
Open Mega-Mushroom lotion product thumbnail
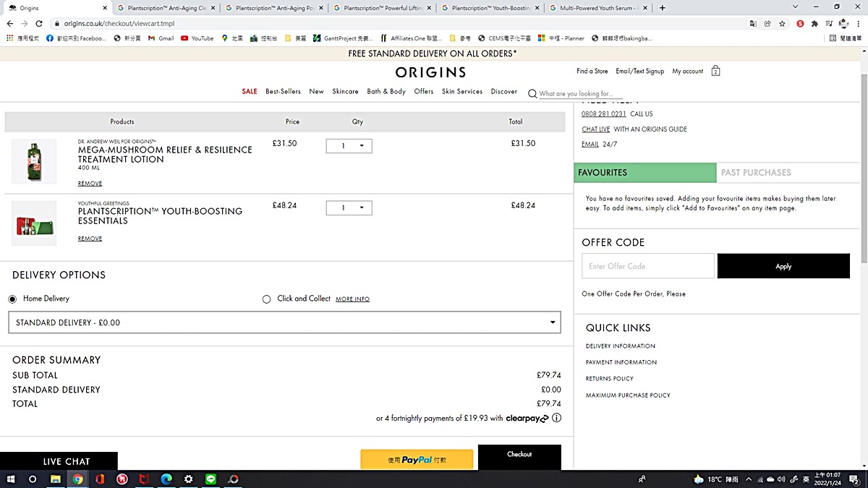34,162
